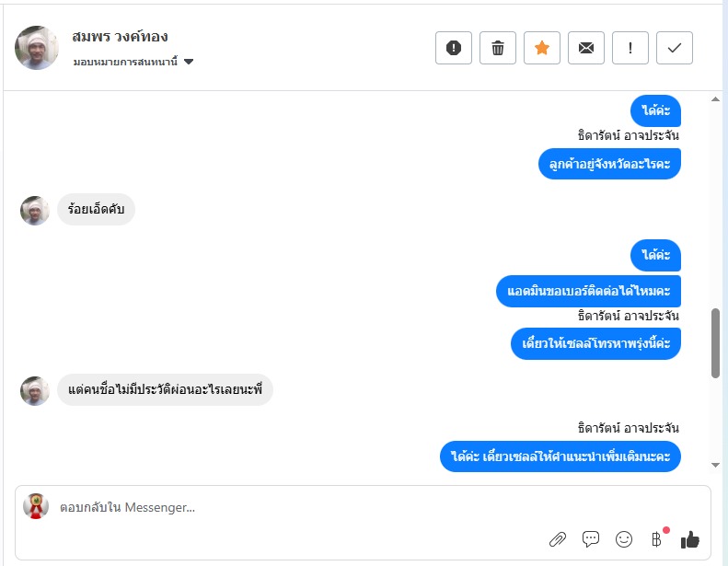Screen dimensions: 728x566
Task: Open สมพร วงค์ทอง profile name
Action: pos(120,37)
